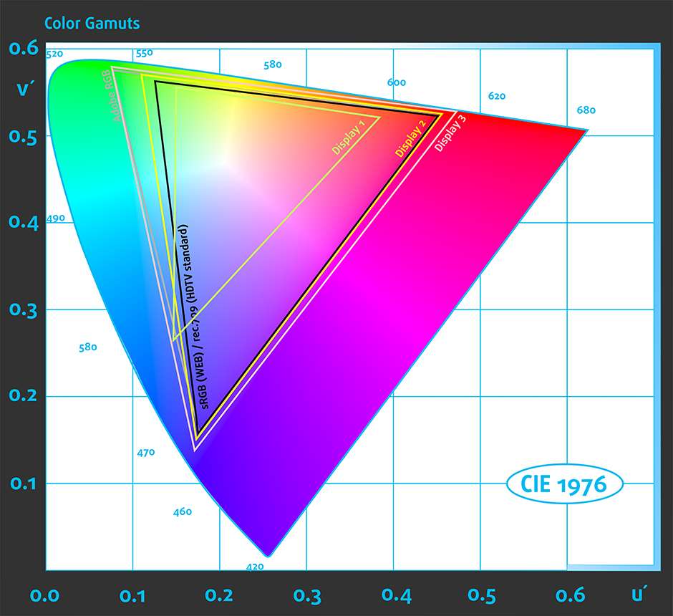Screen dimensions: 673x616
Task: Click the 0.0 value on the u´ axis
Action: click(x=44, y=596)
